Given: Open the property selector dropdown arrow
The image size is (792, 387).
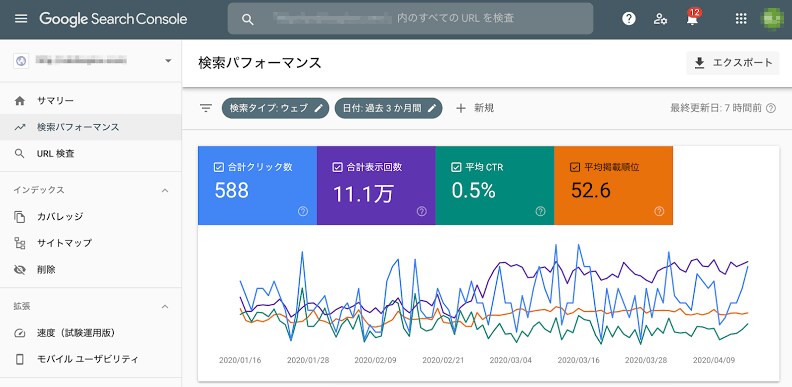Looking at the screenshot, I should click(168, 61).
